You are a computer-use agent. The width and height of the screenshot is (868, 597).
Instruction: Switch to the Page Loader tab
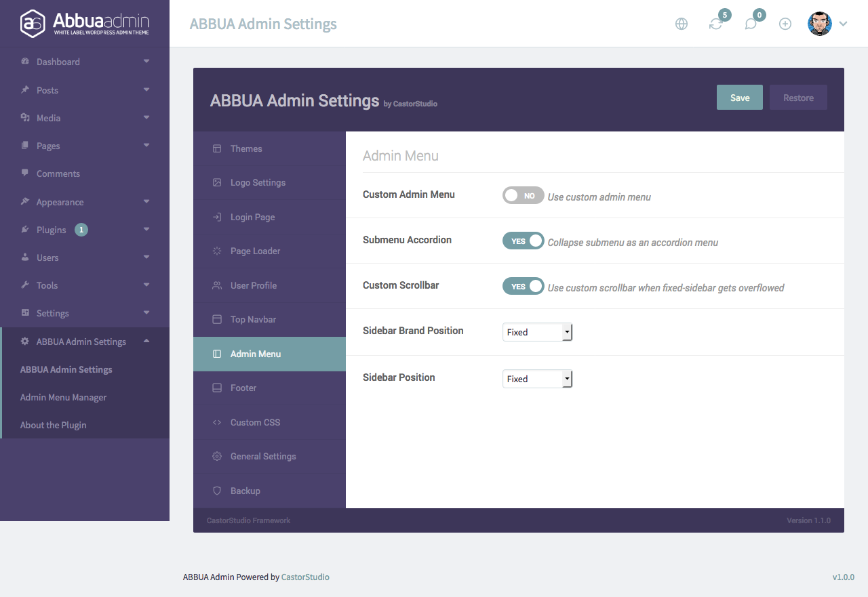point(269,251)
